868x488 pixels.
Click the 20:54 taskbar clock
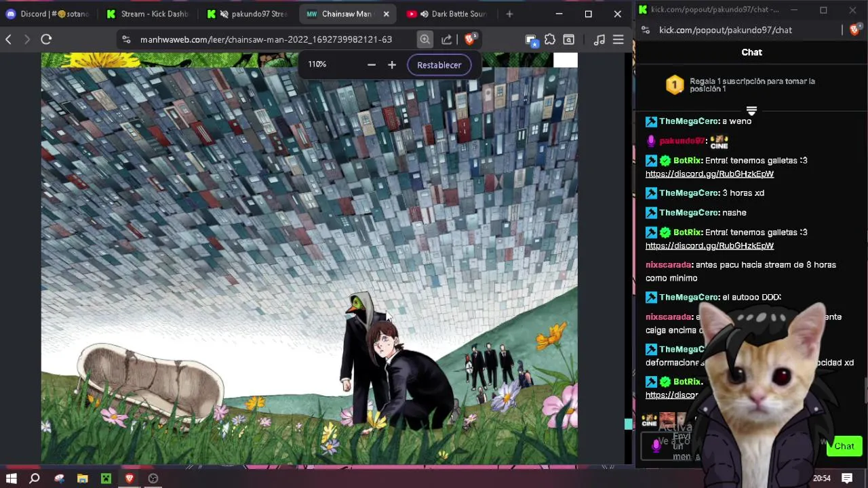pos(821,478)
